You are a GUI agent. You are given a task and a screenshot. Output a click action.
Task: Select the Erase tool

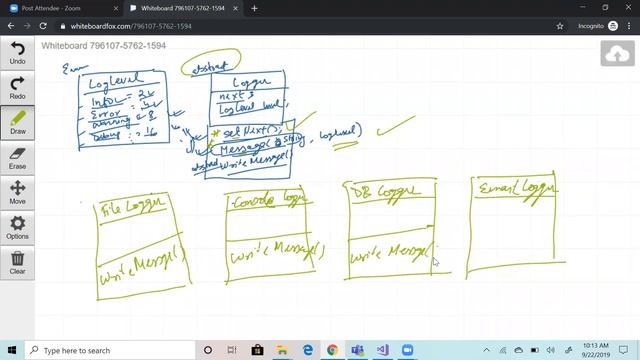(x=17, y=158)
